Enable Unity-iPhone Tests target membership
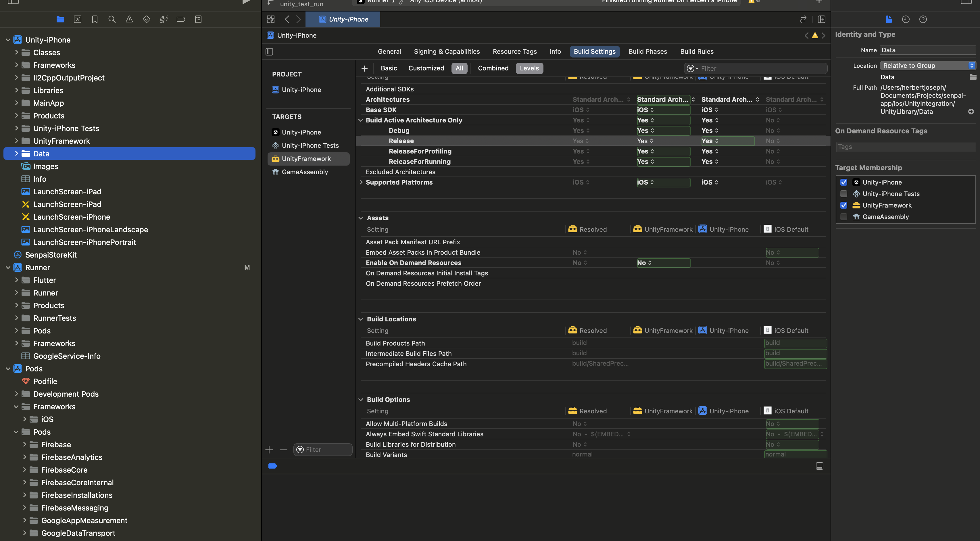The height and width of the screenshot is (541, 980). [843, 194]
